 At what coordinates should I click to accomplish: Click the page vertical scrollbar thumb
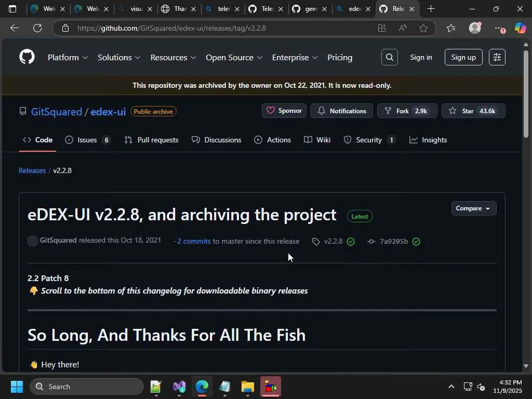click(526, 94)
